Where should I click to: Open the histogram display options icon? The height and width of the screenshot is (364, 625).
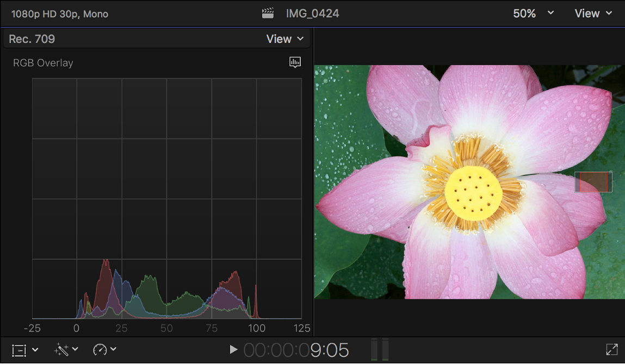click(x=295, y=62)
